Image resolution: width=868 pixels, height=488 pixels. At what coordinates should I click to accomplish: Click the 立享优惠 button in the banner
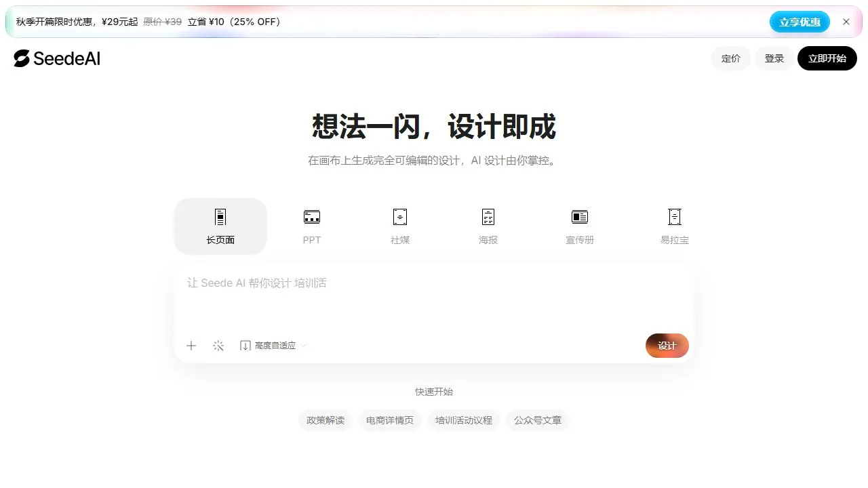[x=800, y=22]
